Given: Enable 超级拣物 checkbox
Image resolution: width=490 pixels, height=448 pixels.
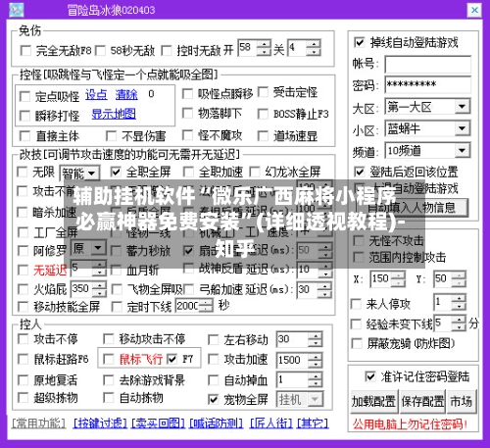Looking at the screenshot, I should (x=23, y=398).
